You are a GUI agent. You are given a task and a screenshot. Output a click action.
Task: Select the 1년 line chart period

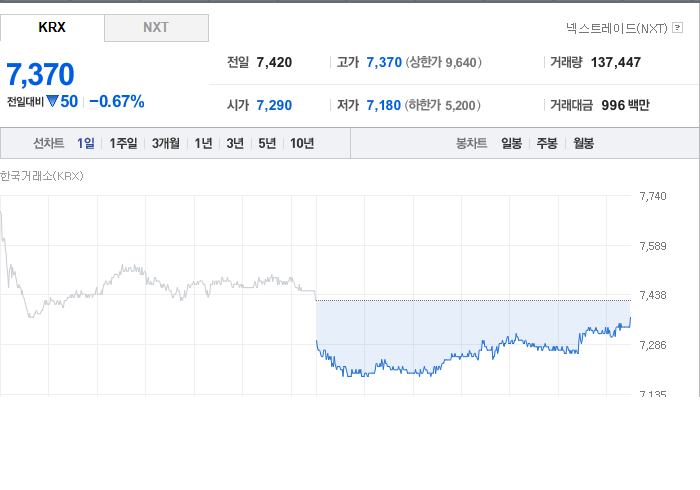[x=203, y=143]
